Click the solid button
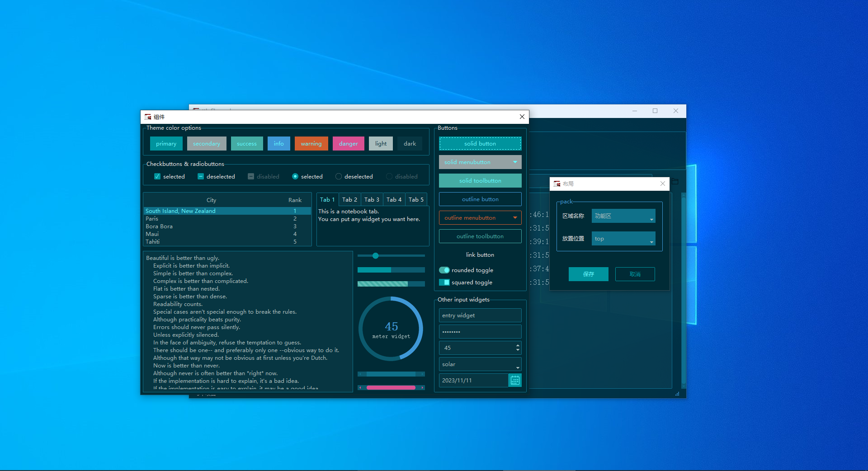 pyautogui.click(x=480, y=143)
